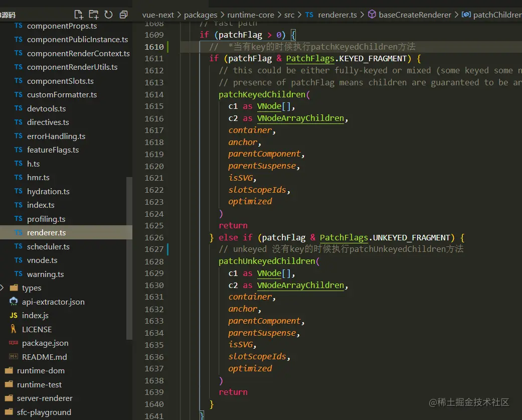Open h.ts file in explorer
This screenshot has height=420, width=522.
33,164
